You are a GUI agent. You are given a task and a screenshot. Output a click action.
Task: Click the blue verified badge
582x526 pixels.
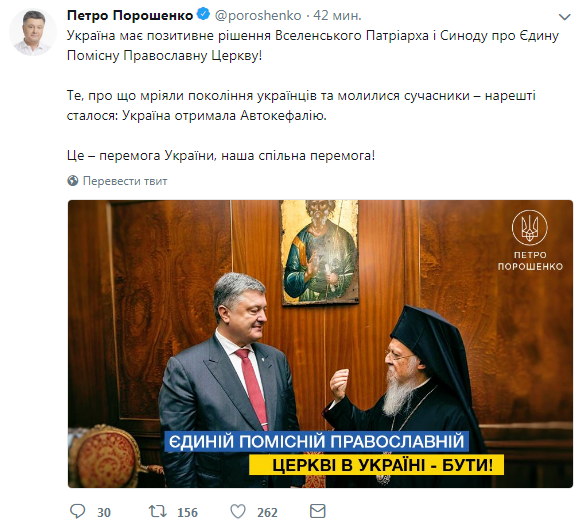203,15
